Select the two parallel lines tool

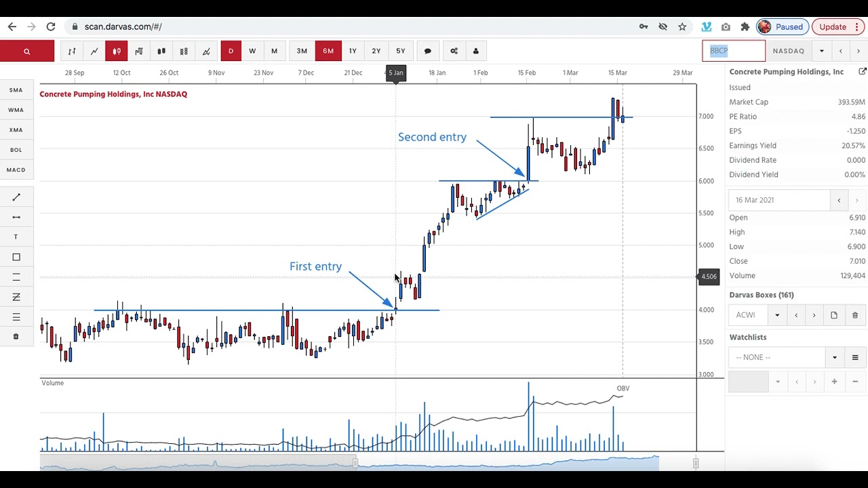(16, 277)
